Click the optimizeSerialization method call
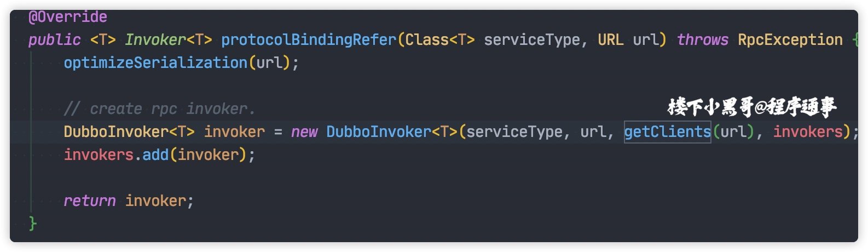868x252 pixels. tap(155, 63)
